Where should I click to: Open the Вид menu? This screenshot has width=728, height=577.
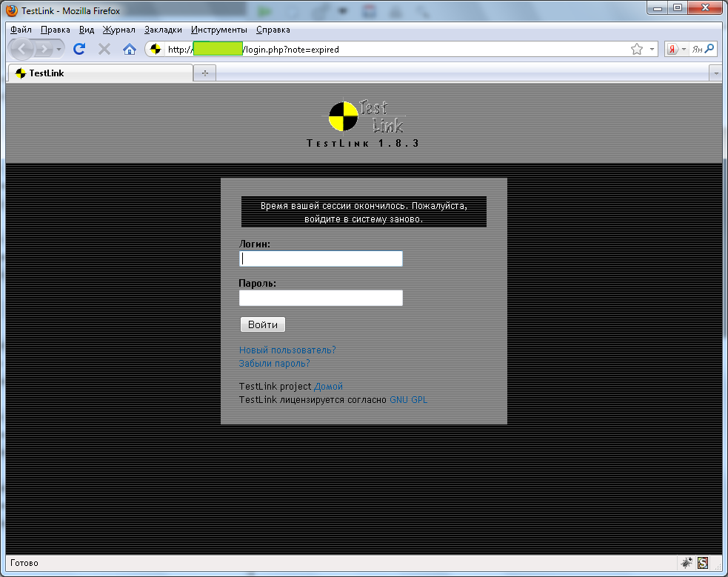87,30
